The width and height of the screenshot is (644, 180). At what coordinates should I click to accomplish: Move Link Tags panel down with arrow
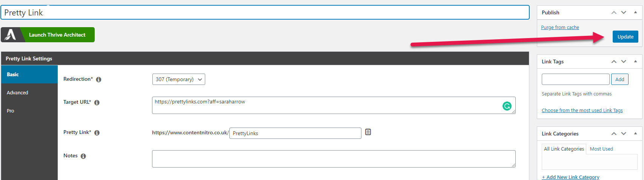[624, 62]
